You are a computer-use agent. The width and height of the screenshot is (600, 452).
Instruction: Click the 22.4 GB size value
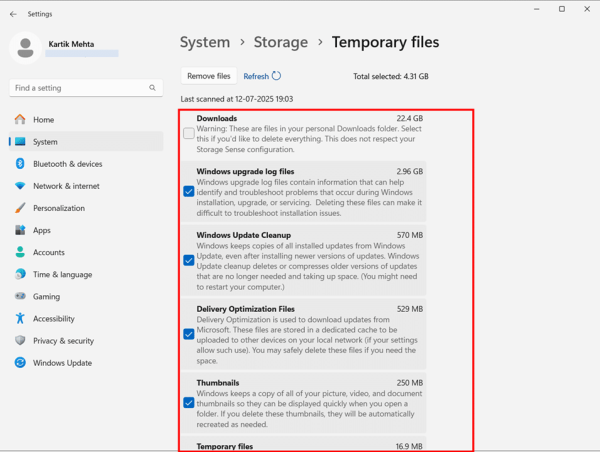coord(409,118)
